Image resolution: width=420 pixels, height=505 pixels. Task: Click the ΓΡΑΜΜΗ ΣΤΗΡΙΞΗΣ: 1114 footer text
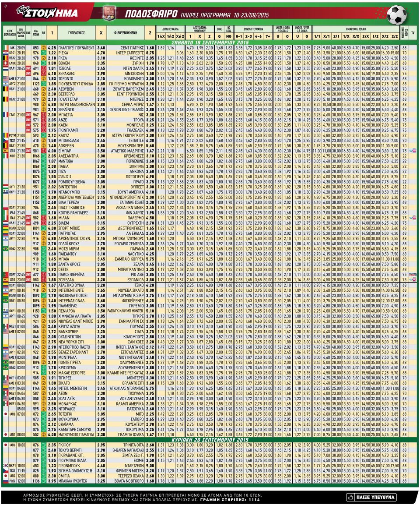click(230, 499)
